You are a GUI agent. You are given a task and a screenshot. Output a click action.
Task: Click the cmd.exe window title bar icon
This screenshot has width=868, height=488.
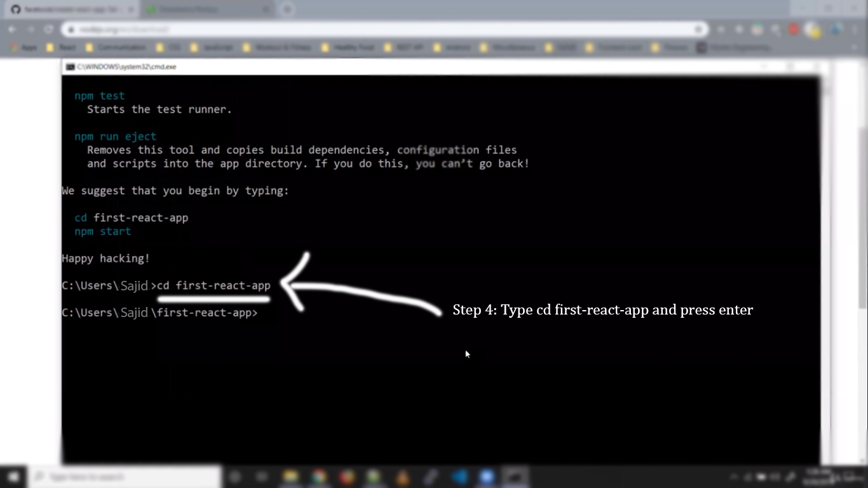70,67
